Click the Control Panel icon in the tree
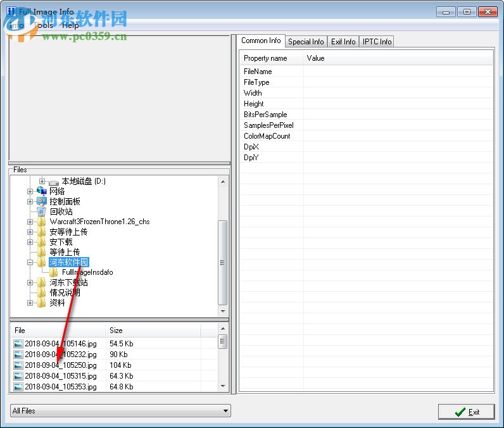Image resolution: width=504 pixels, height=428 pixels. coord(42,201)
